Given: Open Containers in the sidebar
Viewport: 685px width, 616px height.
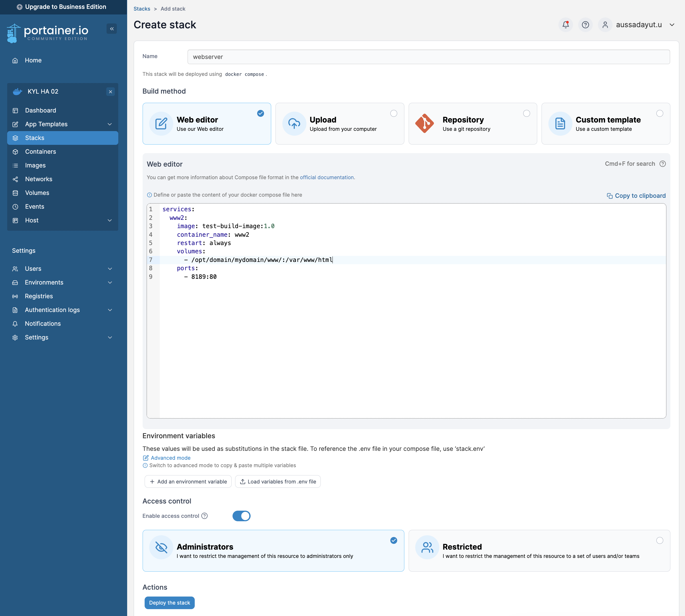Looking at the screenshot, I should click(x=40, y=152).
